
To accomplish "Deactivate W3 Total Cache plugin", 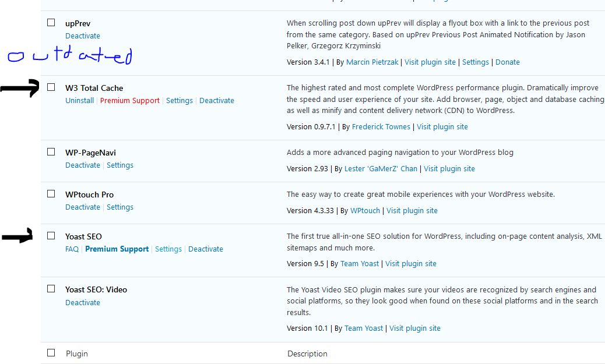I will [217, 101].
